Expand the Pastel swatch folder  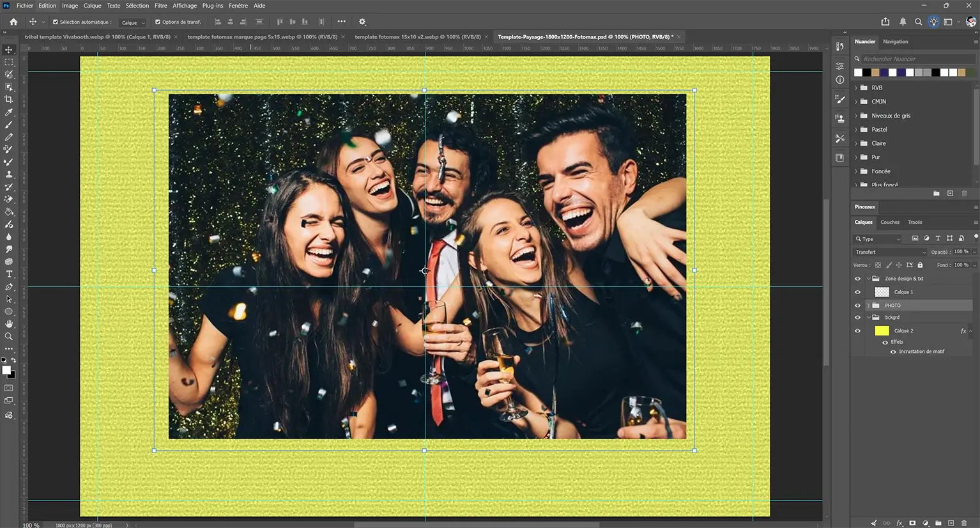point(857,130)
